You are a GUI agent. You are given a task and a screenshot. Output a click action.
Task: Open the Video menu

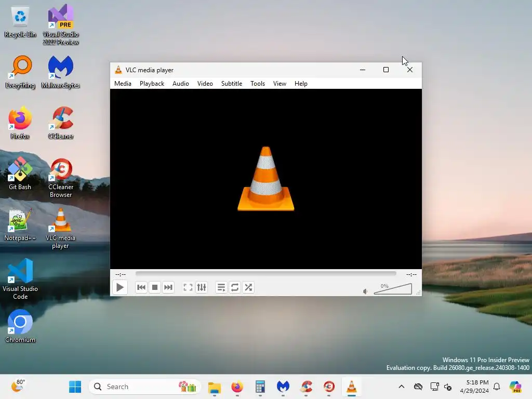205,84
